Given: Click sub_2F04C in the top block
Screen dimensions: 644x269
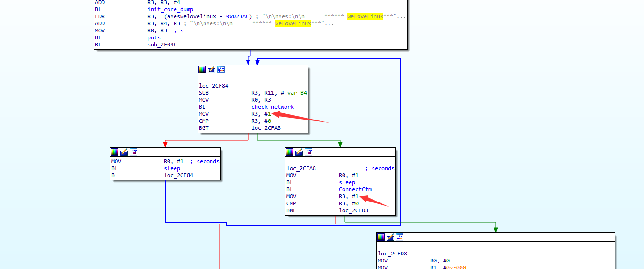Looking at the screenshot, I should pos(162,45).
